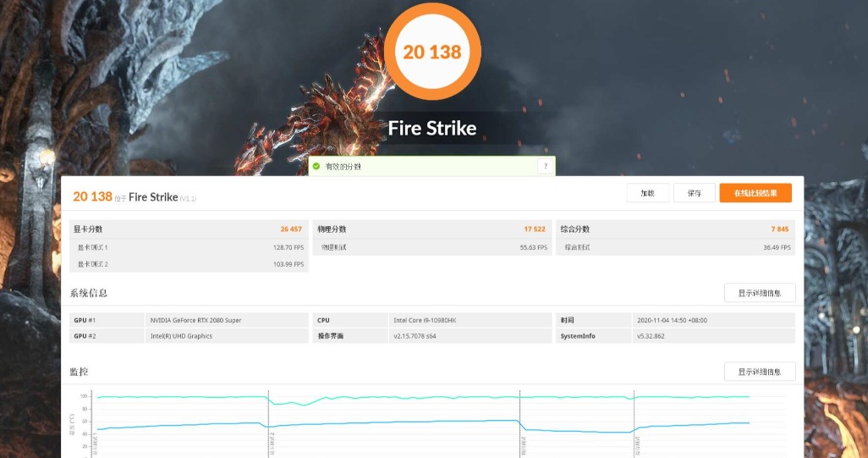This screenshot has height=458, width=868.
Task: Click the 系统信息 section heading
Action: 89,293
